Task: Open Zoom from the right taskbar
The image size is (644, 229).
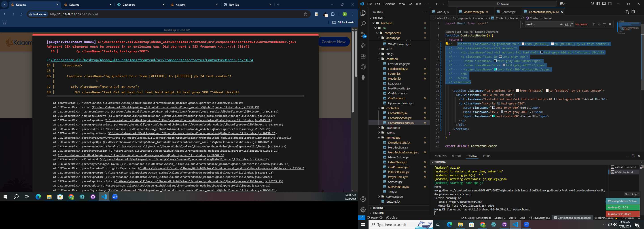Action: pyautogui.click(x=527, y=225)
